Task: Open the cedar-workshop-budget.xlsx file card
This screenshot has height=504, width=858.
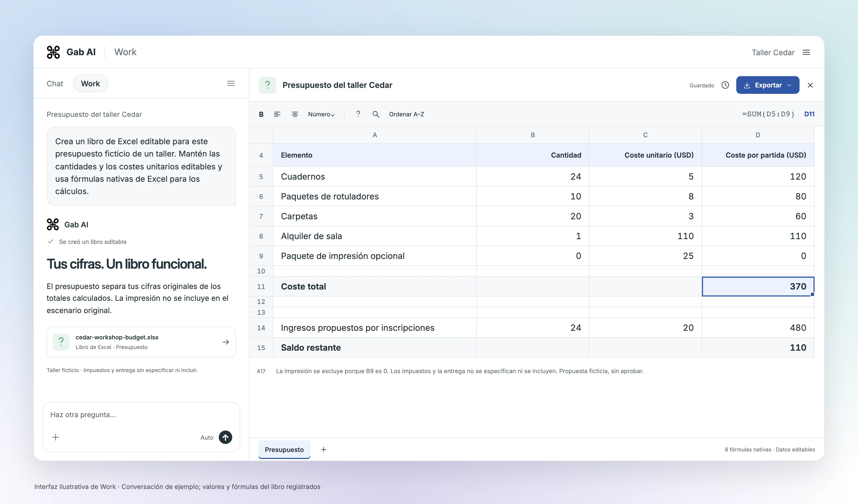Action: (x=141, y=342)
